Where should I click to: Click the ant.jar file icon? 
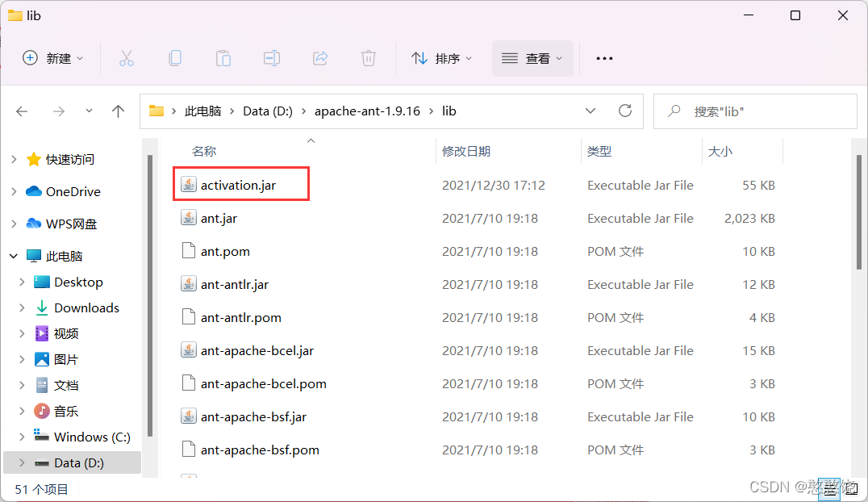(x=189, y=218)
